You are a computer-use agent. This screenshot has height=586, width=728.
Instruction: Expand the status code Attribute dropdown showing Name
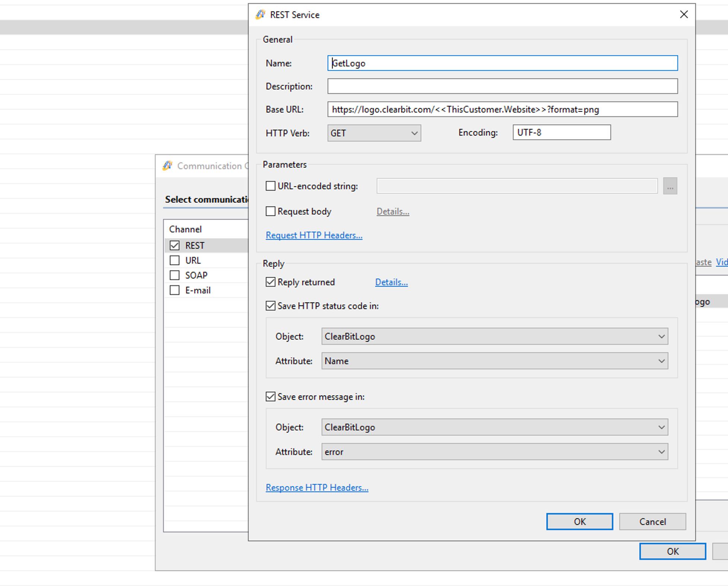pos(495,361)
